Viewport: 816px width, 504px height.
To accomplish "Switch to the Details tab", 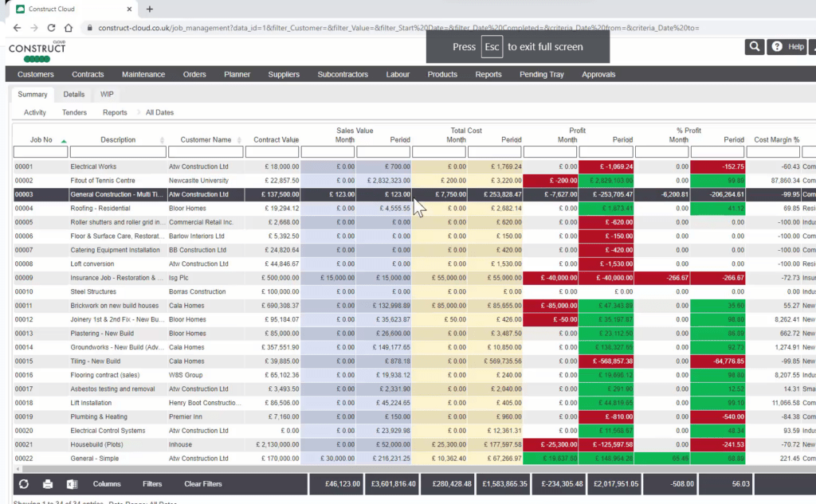I will coord(74,94).
